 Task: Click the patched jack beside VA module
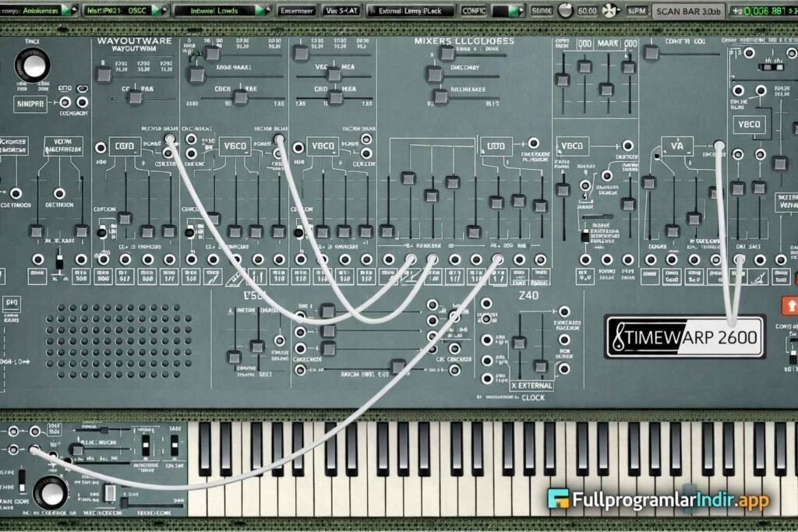(719, 145)
